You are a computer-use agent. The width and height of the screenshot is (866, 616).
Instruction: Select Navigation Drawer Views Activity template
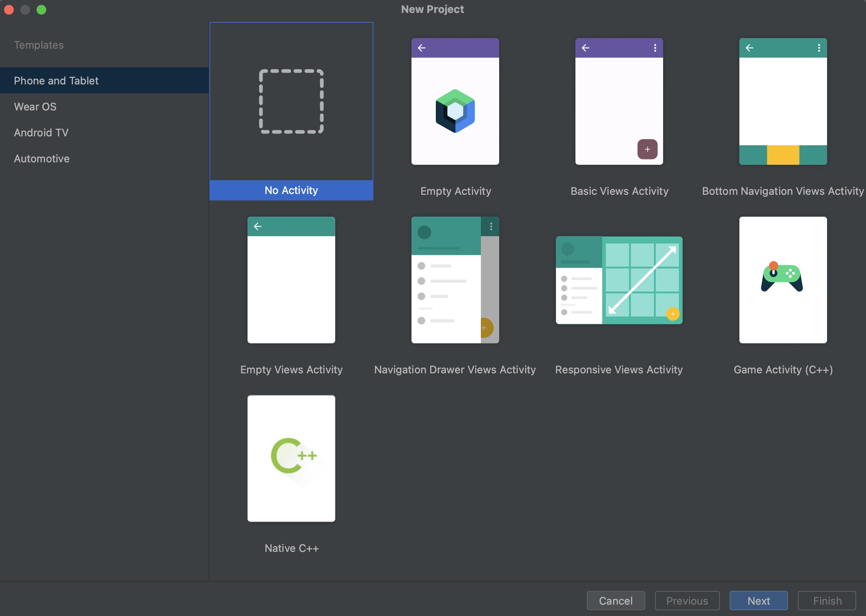click(x=455, y=280)
